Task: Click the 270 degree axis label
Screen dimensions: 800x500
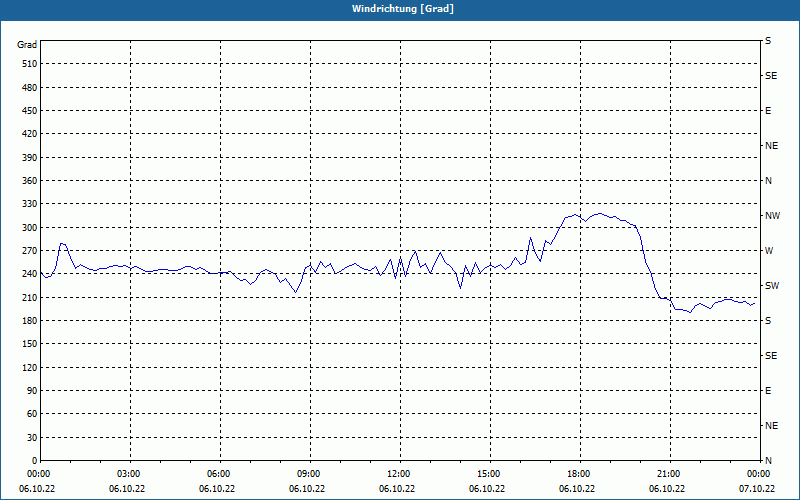Action: (29, 251)
